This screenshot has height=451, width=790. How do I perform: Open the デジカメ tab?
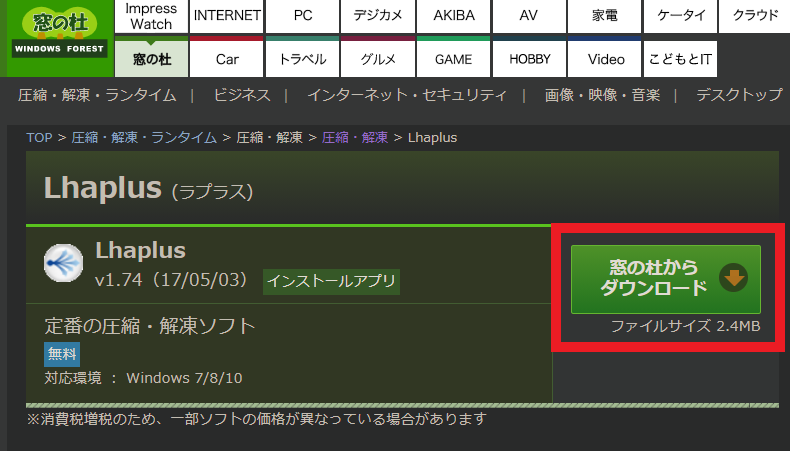click(x=378, y=16)
